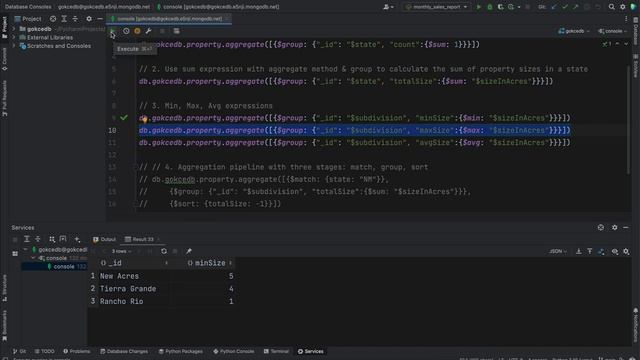Viewport: 640px width, 360px height.
Task: Click Git push arrow icon
Action: point(576,7)
